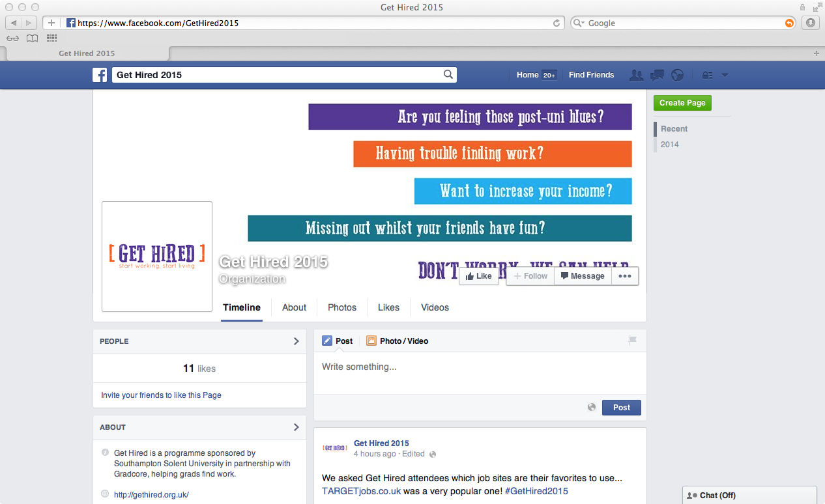Open the Chat (Off) bar
The height and width of the screenshot is (504, 825).
[x=749, y=496]
